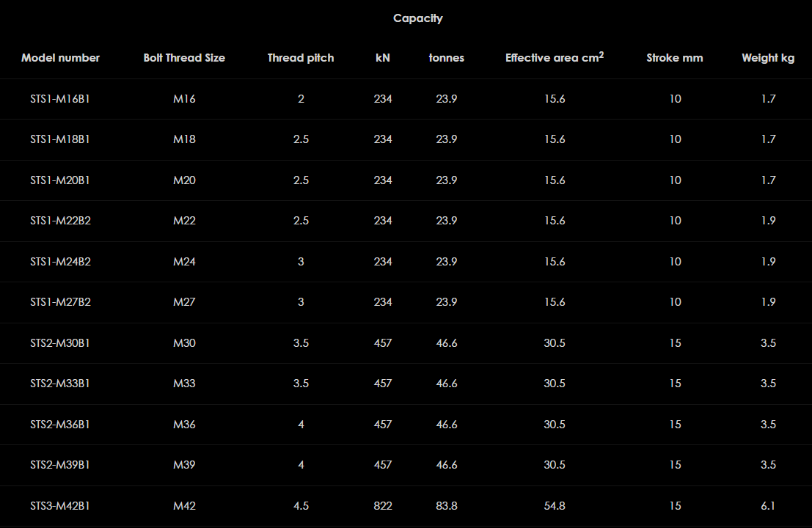Click the 6.1 weight cell
The image size is (812, 528).
[x=768, y=505]
